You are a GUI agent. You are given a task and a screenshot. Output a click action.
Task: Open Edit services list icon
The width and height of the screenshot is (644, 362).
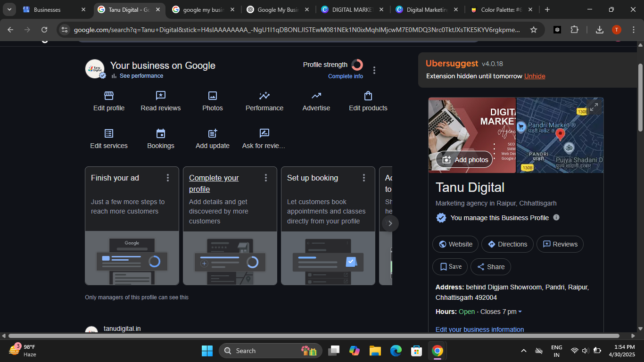coord(109,134)
